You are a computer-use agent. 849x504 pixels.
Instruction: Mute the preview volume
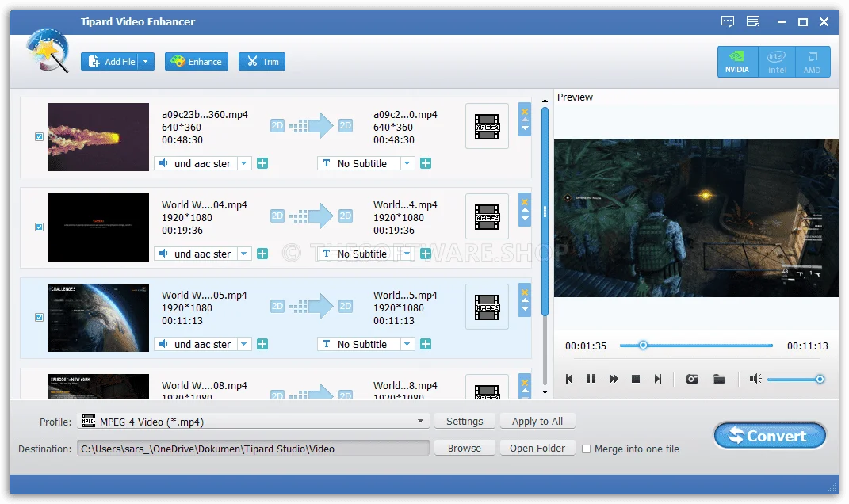(755, 379)
